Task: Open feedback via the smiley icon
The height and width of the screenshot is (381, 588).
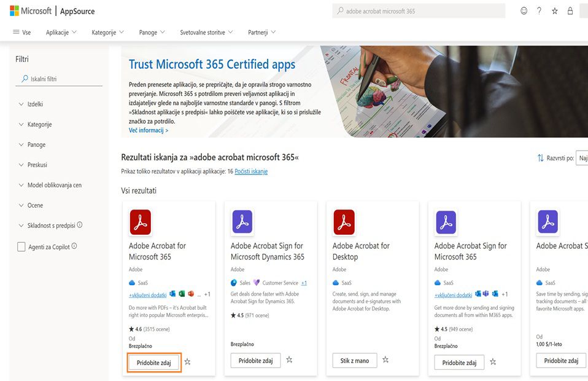Action: click(x=524, y=10)
